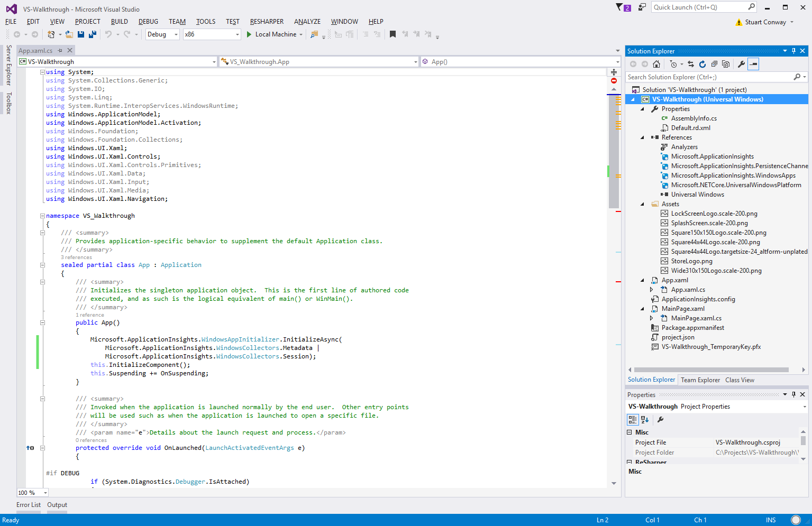Open the Output tab at bottom

[57, 505]
